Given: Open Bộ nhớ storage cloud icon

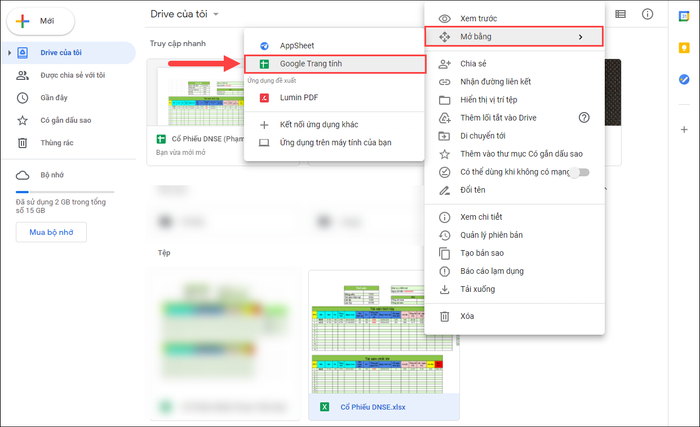Looking at the screenshot, I should 22,175.
